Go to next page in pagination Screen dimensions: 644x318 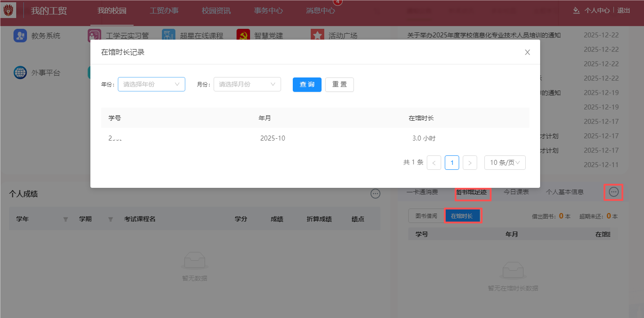470,163
